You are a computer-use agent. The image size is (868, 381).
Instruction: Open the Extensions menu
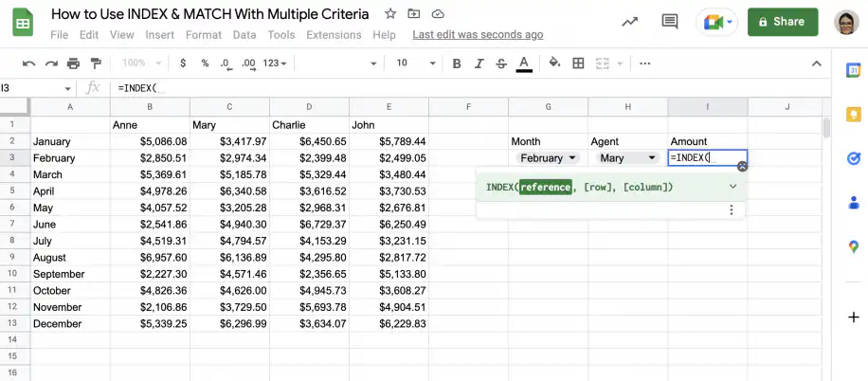334,35
